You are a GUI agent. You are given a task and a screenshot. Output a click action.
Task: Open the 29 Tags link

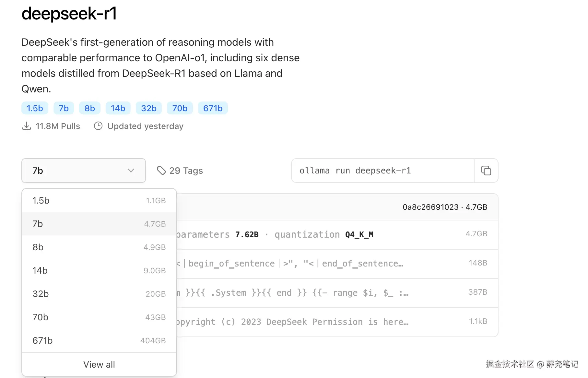[186, 171]
